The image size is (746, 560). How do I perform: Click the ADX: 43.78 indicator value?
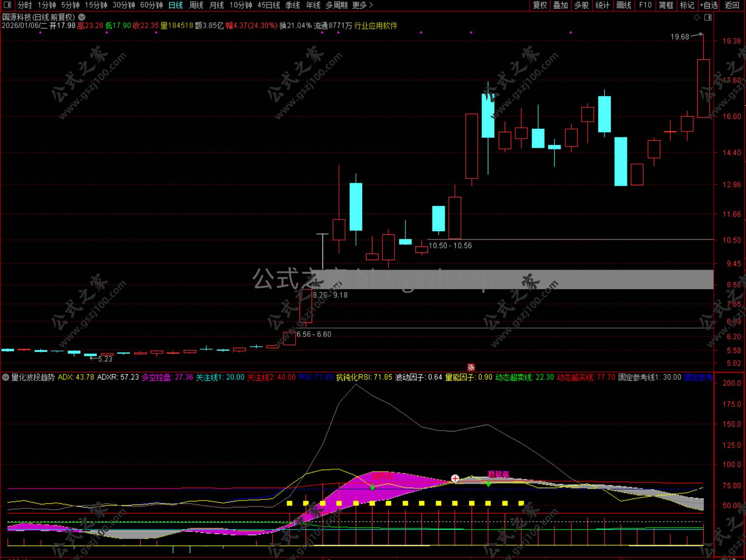pos(76,377)
